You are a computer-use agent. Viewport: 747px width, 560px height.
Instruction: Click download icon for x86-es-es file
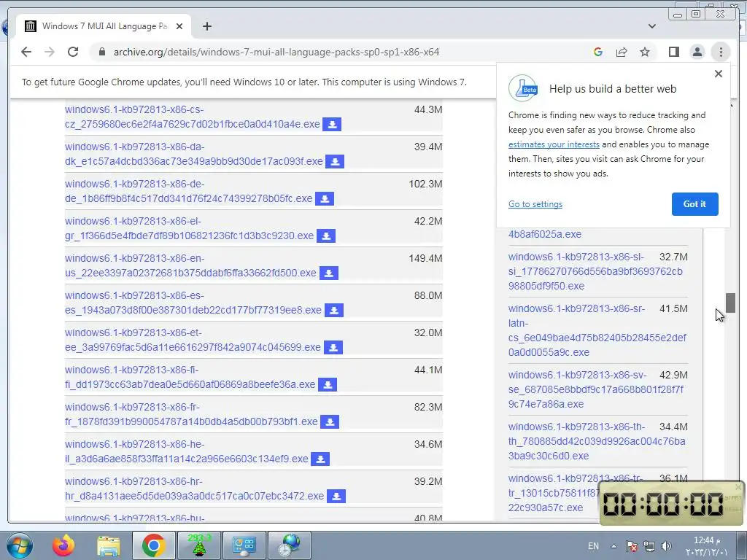pos(334,310)
